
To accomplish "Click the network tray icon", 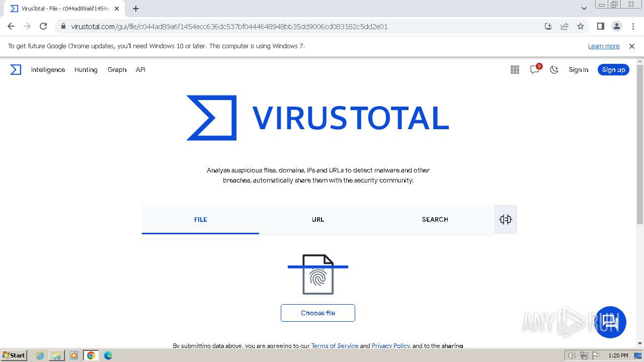I will point(584,355).
